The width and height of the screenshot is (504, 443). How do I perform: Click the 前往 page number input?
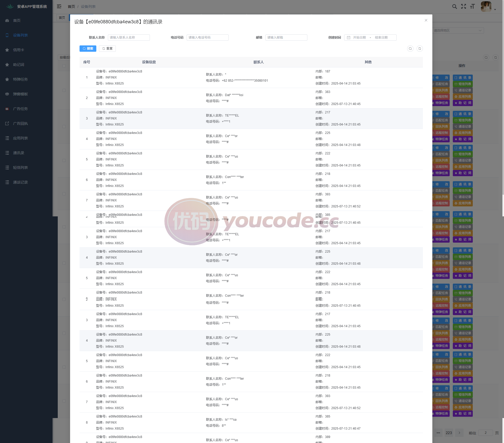coord(486,433)
